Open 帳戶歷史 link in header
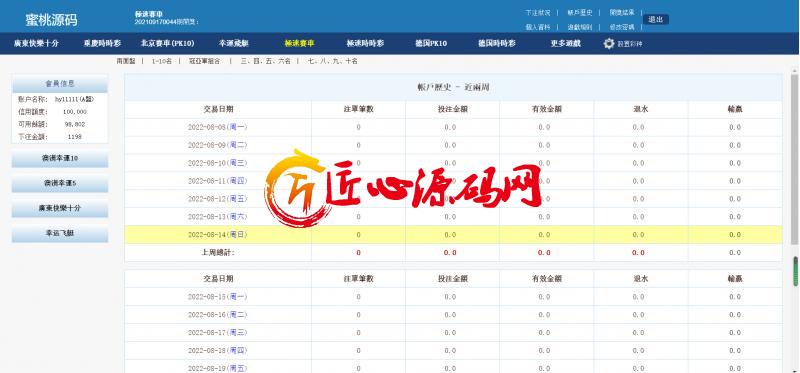The width and height of the screenshot is (800, 373). 580,12
